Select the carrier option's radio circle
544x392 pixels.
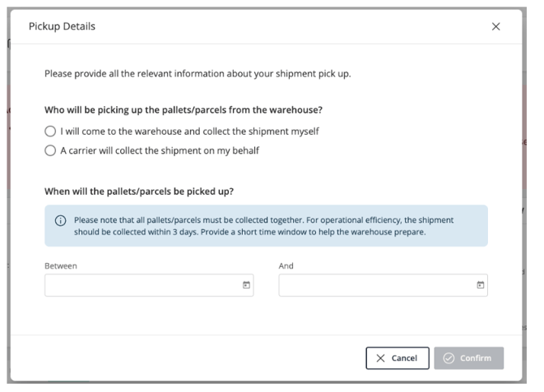50,150
